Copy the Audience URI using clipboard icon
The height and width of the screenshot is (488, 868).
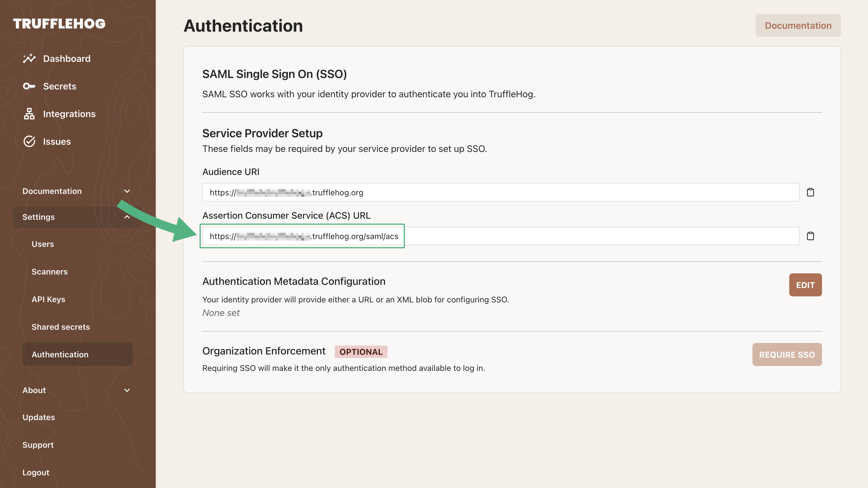[811, 192]
